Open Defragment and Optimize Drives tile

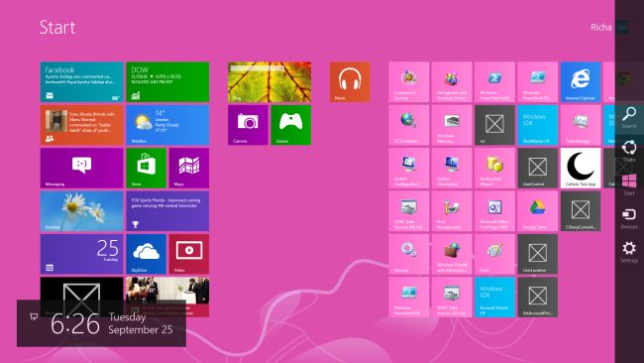coord(452,81)
